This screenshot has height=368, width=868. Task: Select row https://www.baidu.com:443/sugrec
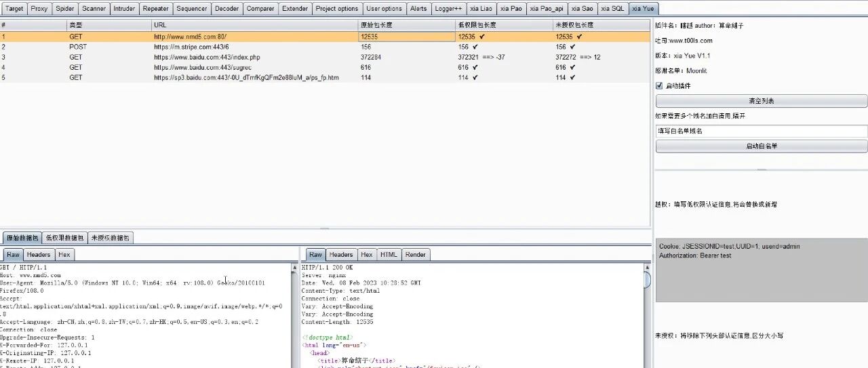(325, 67)
